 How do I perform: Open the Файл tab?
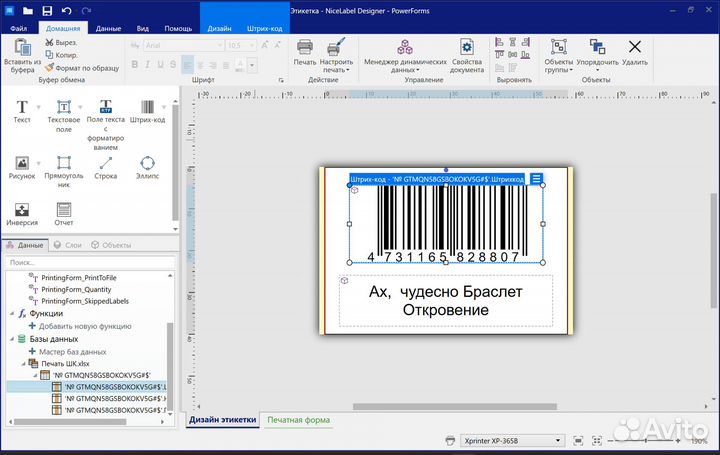tap(19, 28)
